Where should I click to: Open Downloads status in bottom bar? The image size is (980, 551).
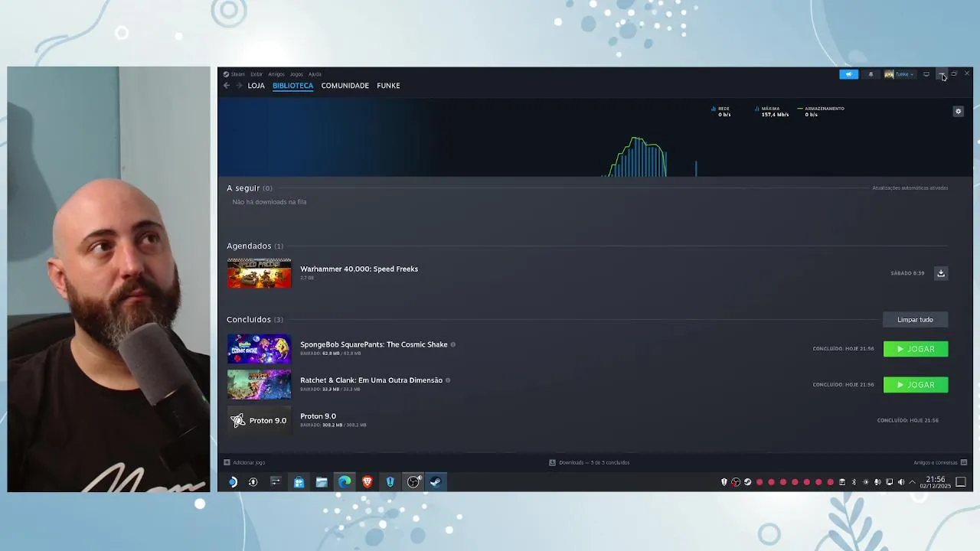pyautogui.click(x=590, y=462)
